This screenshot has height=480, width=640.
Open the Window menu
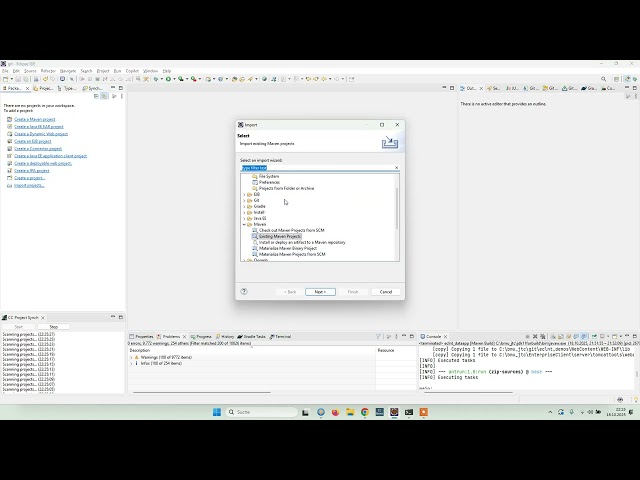pos(150,71)
